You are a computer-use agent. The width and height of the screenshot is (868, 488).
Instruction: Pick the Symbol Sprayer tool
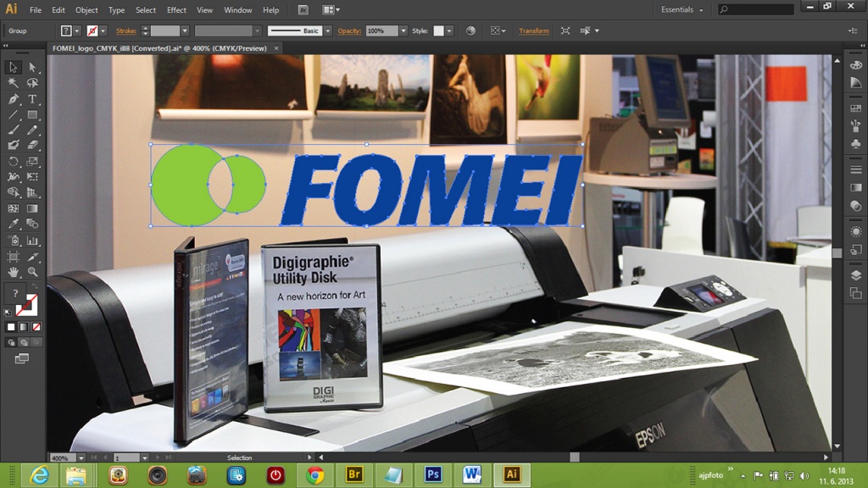(x=14, y=241)
